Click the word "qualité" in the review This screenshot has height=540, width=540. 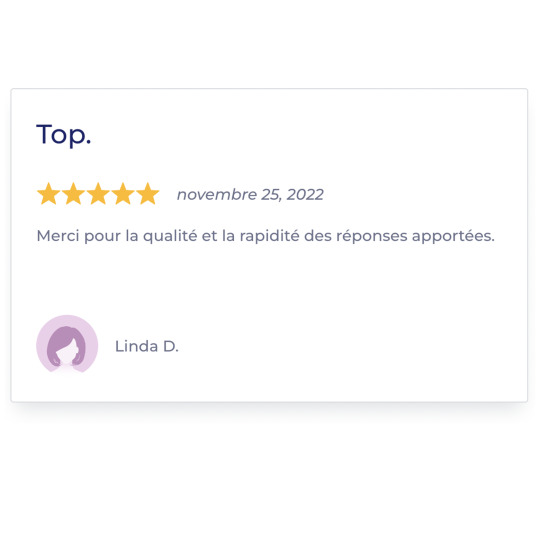pos(170,237)
